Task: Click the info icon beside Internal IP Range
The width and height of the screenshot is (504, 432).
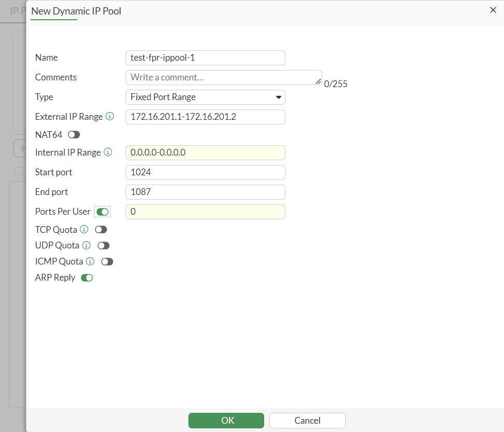Action: pos(107,152)
